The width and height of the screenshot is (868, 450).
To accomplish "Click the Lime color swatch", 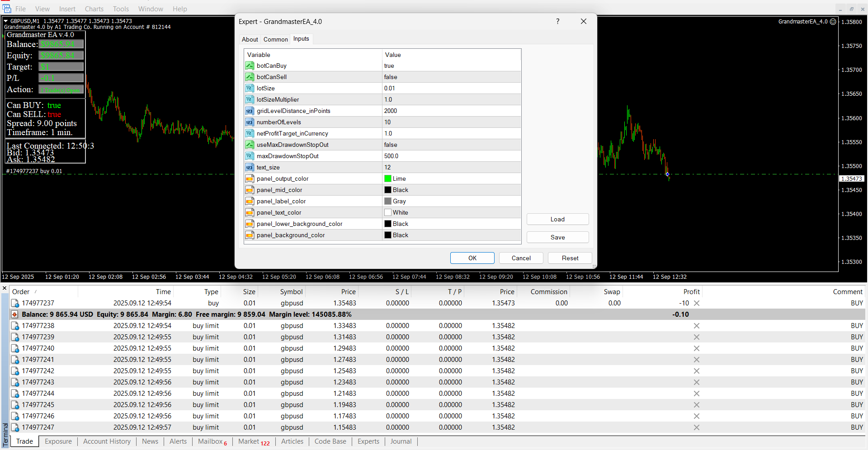I will [388, 179].
